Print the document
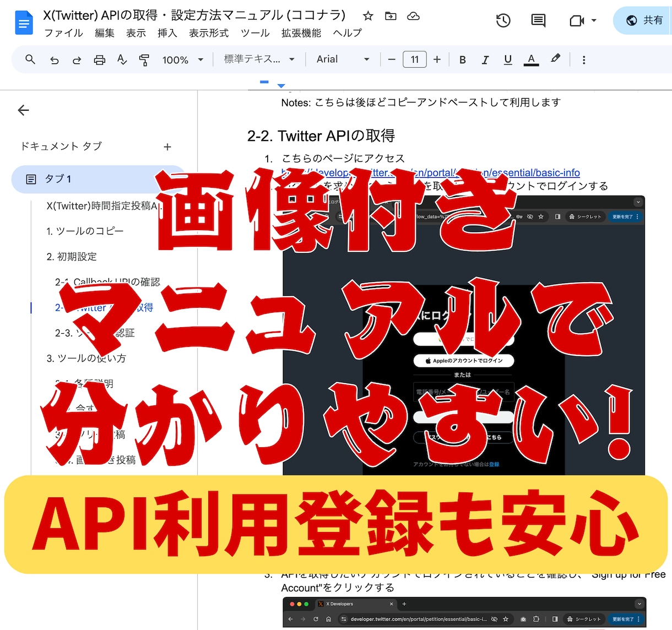Image resolution: width=672 pixels, height=630 pixels. coord(100,59)
